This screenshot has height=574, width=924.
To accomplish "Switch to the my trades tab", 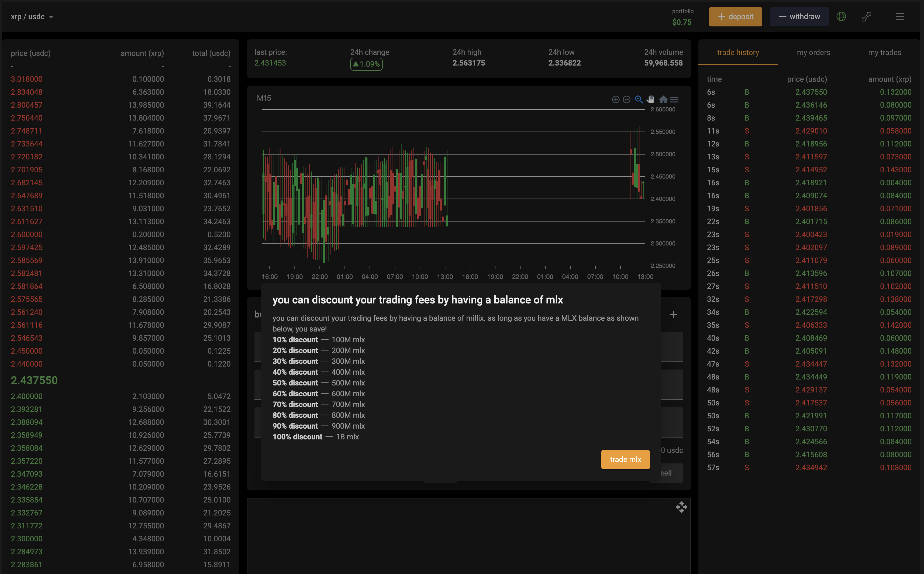I will 884,53.
